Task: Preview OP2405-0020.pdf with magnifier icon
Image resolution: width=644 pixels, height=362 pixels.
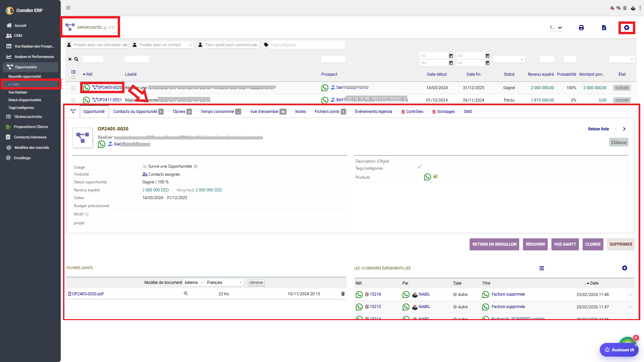Action: click(x=185, y=294)
